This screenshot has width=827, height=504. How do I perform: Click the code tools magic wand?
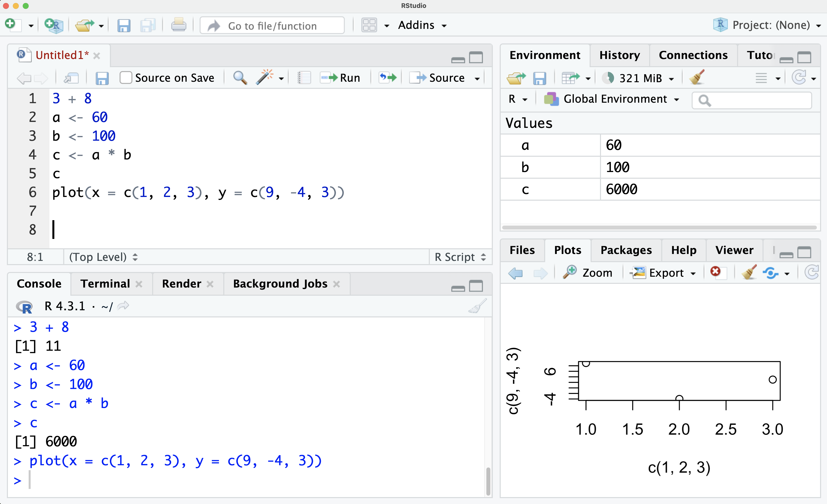point(265,78)
